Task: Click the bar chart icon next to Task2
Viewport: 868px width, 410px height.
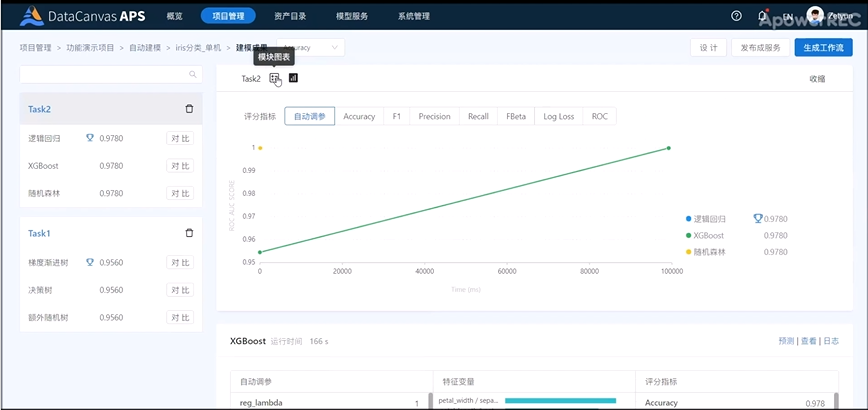Action: click(293, 78)
